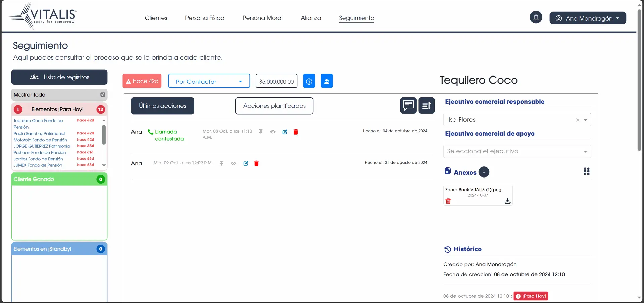The width and height of the screenshot is (644, 303).
Task: Click the blue contact person icon
Action: click(326, 81)
